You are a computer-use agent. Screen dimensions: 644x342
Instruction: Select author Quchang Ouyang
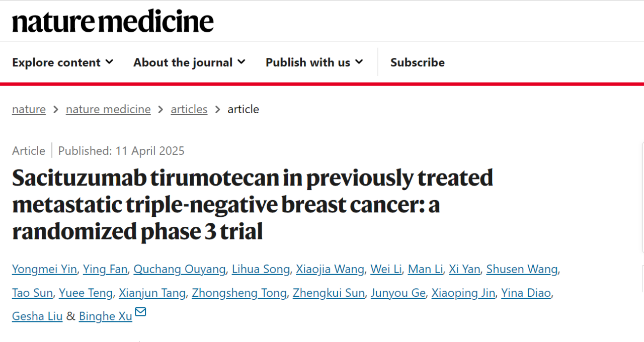[180, 269]
